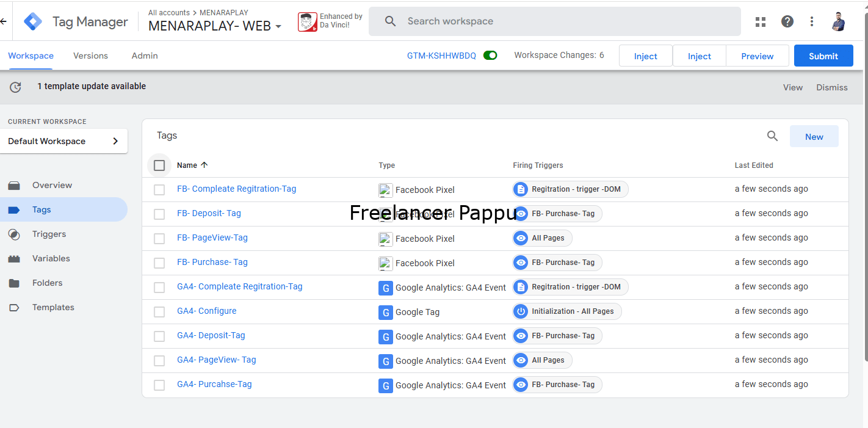Check the FB- Deposit- Tag checkbox
This screenshot has width=868, height=428.
pyautogui.click(x=159, y=214)
